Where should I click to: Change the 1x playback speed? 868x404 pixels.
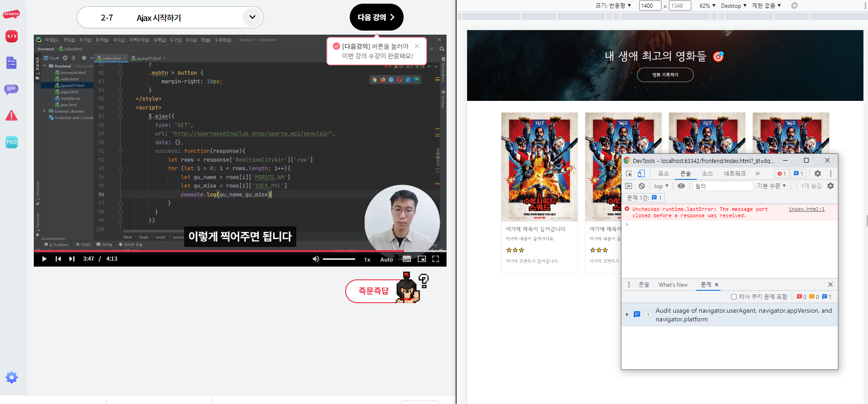pos(367,259)
